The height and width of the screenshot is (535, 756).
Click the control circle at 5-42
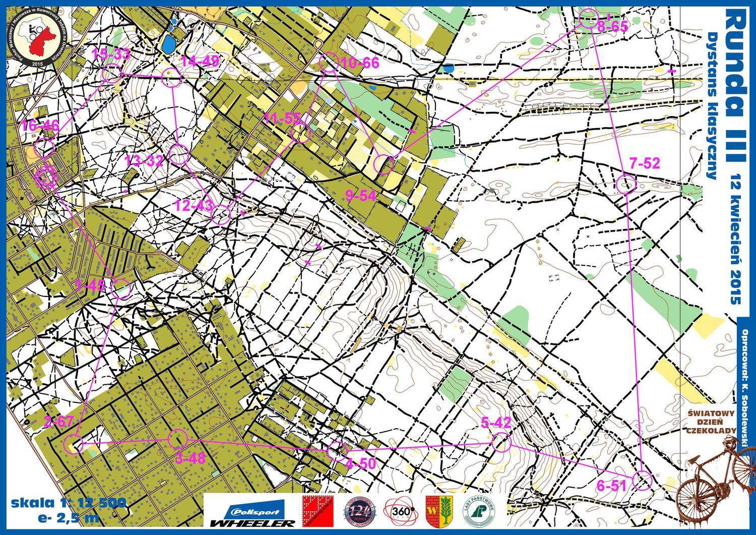501,442
